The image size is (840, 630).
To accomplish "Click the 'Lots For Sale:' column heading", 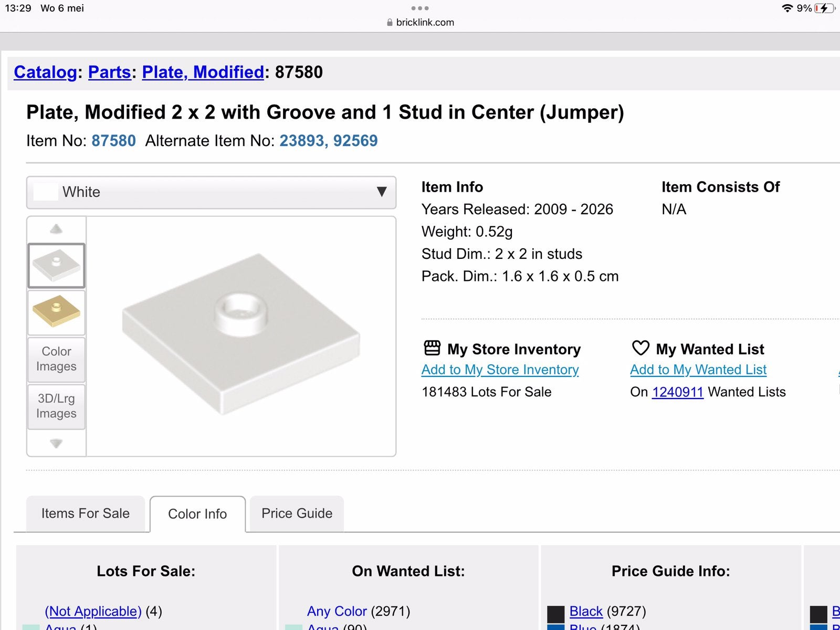I will point(146,571).
